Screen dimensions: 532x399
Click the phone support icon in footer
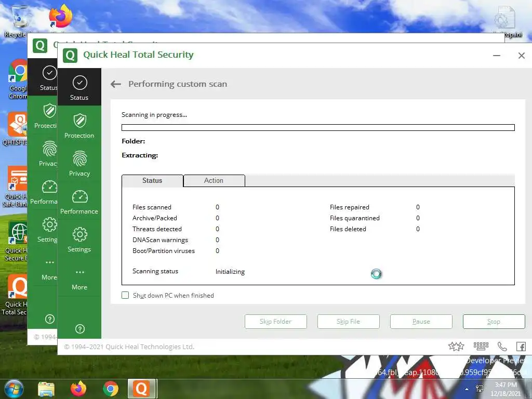(x=502, y=347)
